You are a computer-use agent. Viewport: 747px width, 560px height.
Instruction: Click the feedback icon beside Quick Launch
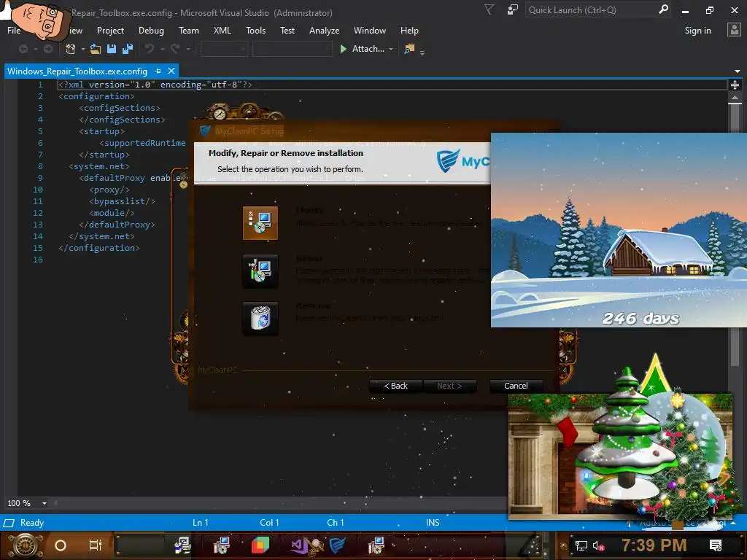tap(513, 9)
